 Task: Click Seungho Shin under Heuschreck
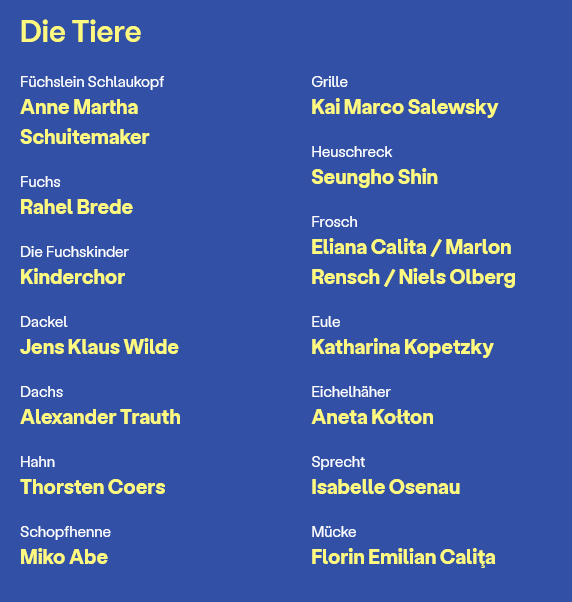coord(374,177)
